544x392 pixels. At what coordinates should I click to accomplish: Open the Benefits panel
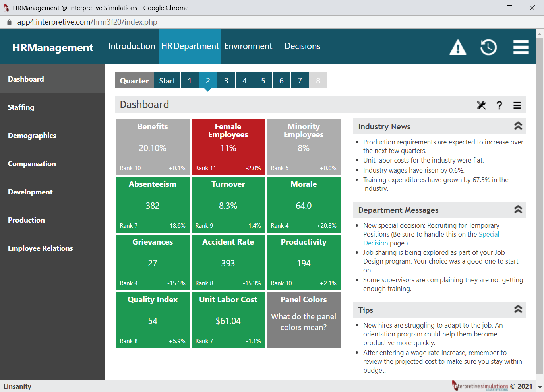(153, 147)
